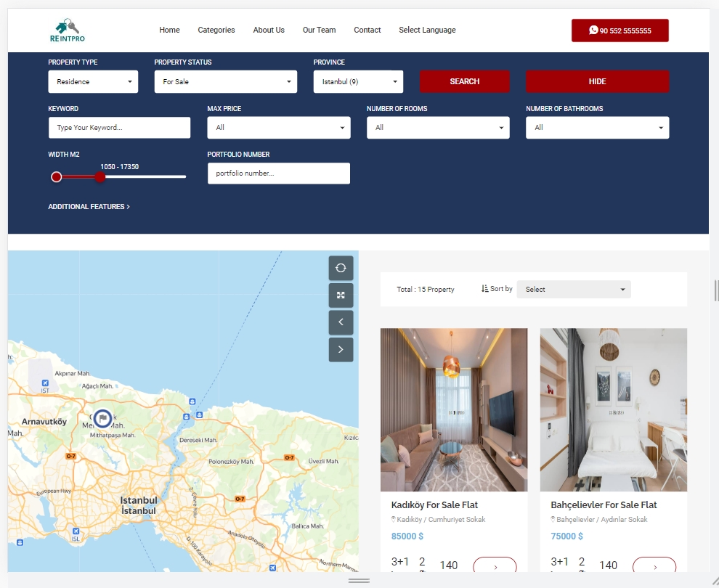The image size is (719, 588).
Task: Open Bahçelievler For Sale Flat title link
Action: coord(604,505)
